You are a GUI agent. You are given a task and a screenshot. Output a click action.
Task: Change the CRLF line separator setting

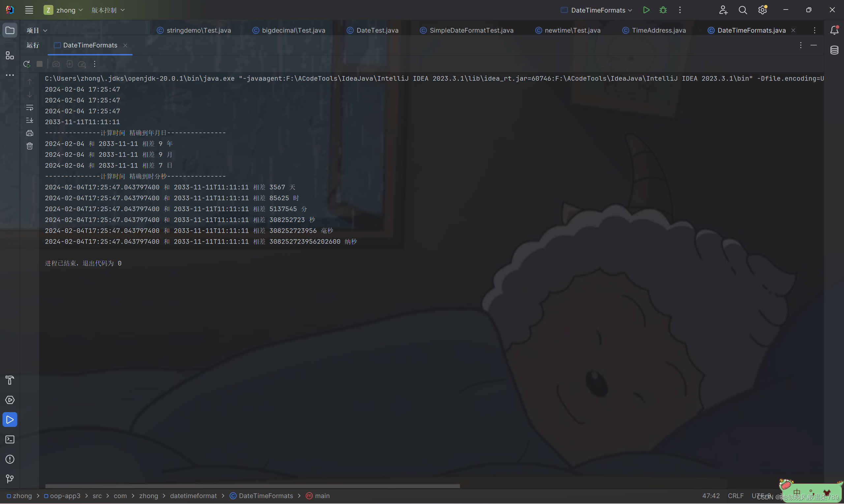736,496
